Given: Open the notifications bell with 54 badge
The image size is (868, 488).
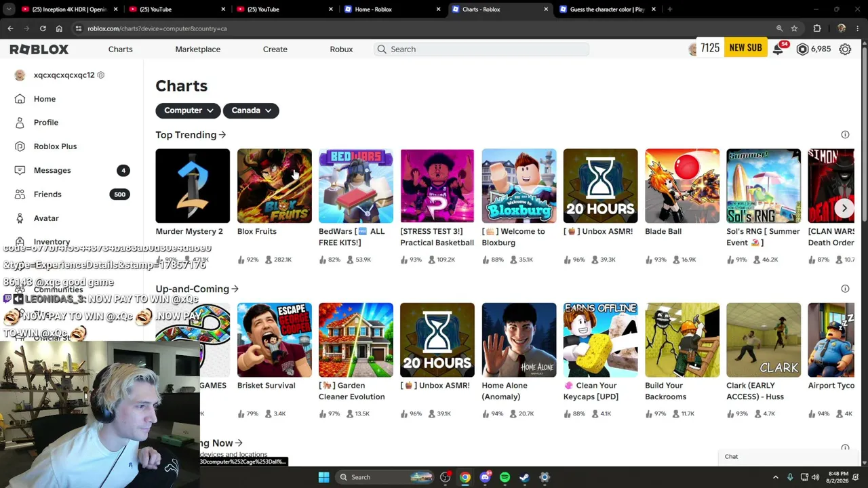Looking at the screenshot, I should pyautogui.click(x=778, y=49).
